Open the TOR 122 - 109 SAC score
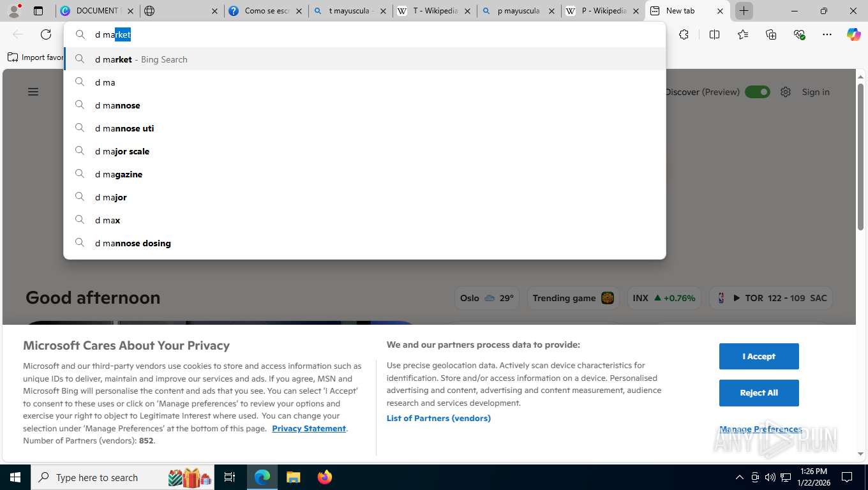 pos(771,298)
